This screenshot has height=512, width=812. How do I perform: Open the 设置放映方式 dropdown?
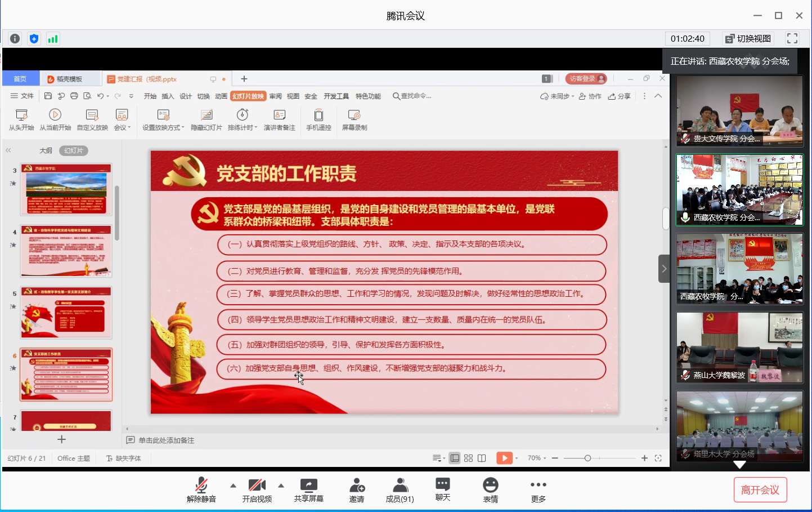161,120
